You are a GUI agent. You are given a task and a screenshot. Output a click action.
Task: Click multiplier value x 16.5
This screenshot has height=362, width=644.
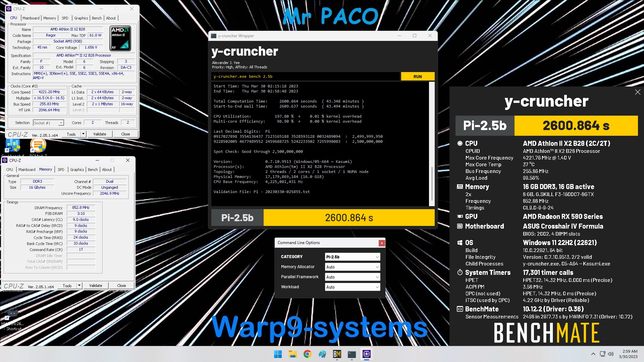[49, 98]
